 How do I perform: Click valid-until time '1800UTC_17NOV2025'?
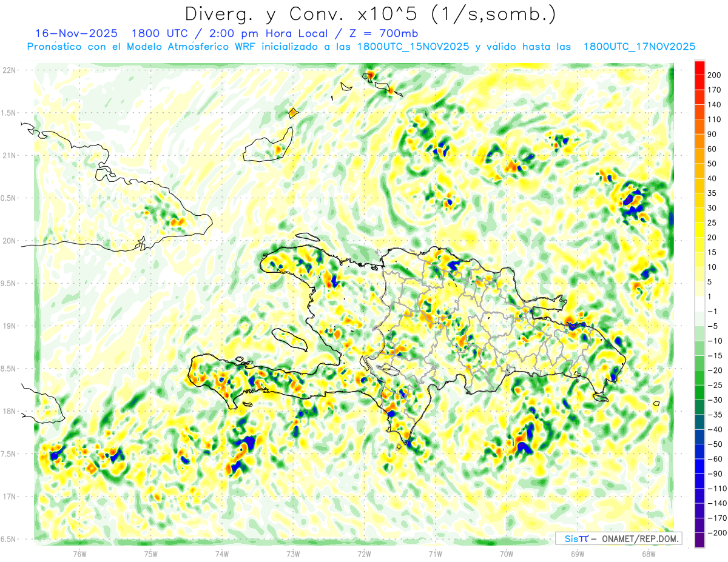639,47
